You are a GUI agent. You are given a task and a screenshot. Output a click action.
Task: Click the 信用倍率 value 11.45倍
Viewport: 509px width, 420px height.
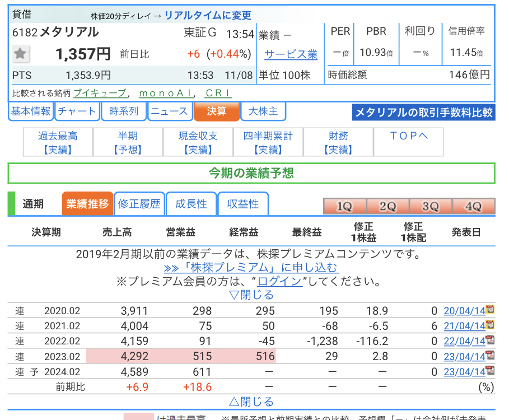point(466,52)
